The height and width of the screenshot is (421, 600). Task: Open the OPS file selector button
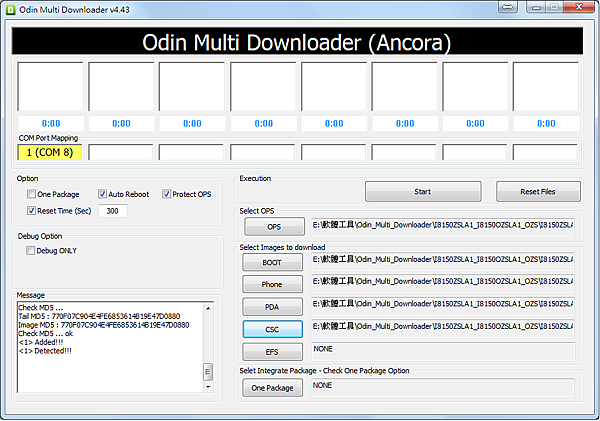[274, 227]
